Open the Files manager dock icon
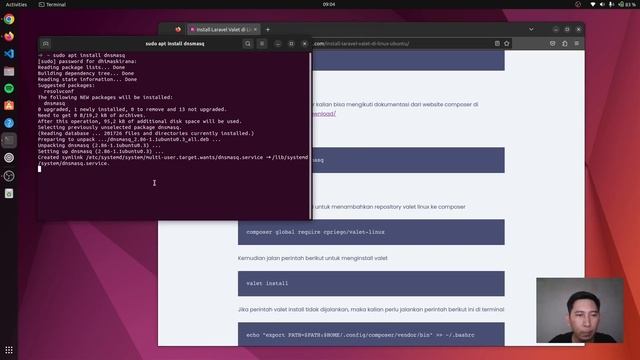640x360 pixels. click(9, 71)
